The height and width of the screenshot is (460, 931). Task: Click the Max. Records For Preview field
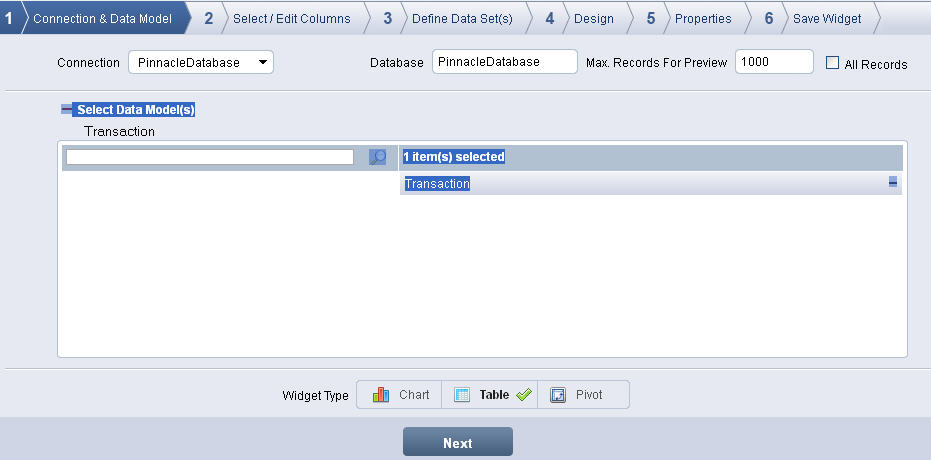pyautogui.click(x=773, y=62)
